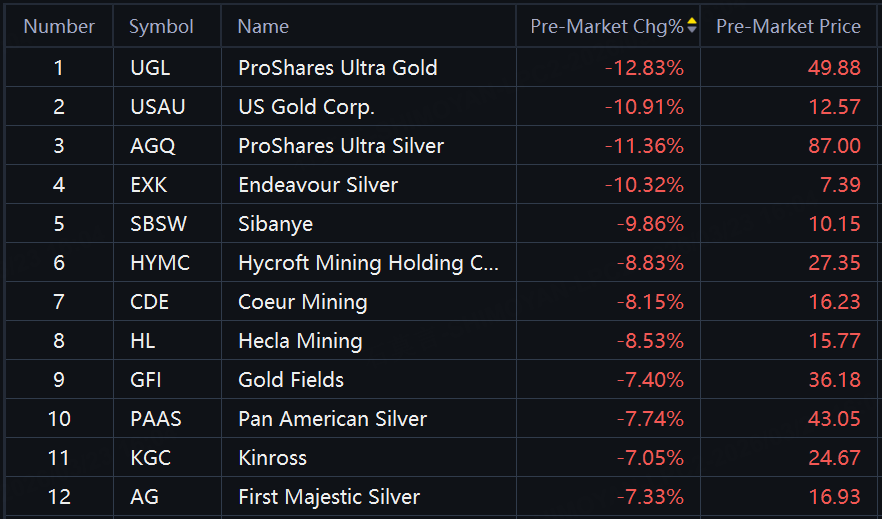882x519 pixels.
Task: Select the US Gold Corp. row
Action: [x=306, y=107]
